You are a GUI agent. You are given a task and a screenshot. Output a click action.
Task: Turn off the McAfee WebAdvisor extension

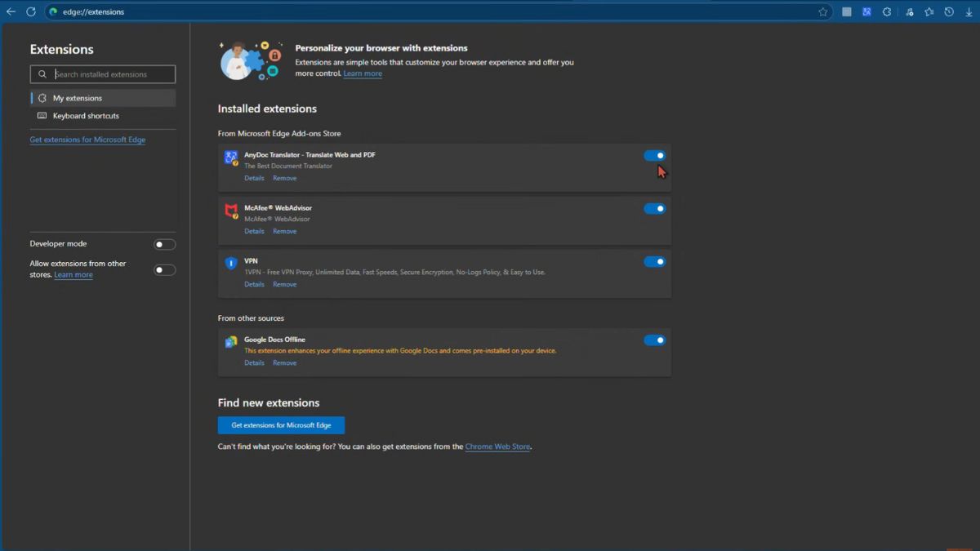click(654, 208)
